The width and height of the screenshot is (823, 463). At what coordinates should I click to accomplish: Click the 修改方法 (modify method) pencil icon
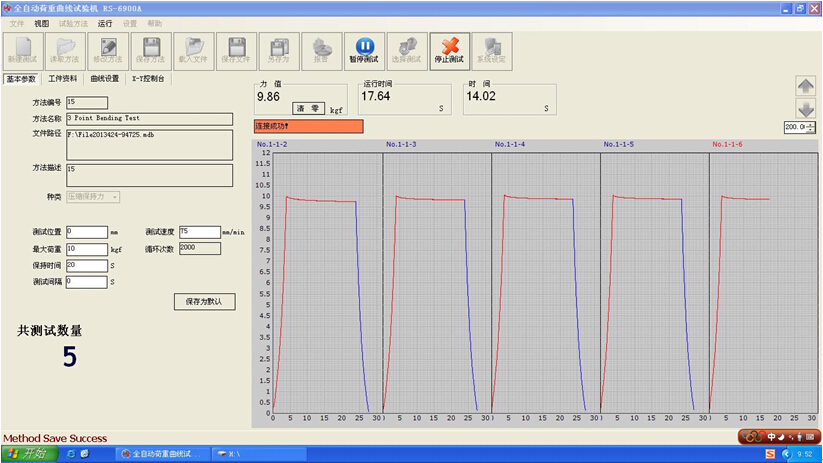tap(108, 49)
